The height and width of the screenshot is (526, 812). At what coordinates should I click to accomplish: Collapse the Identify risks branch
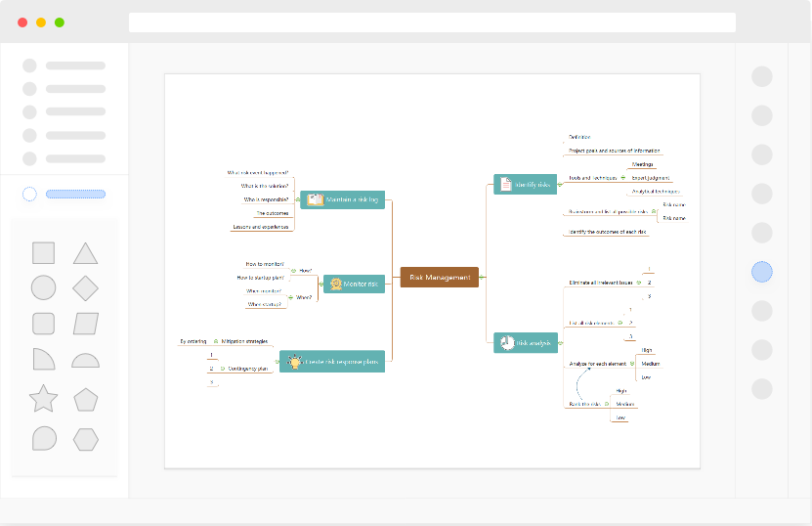click(x=561, y=184)
